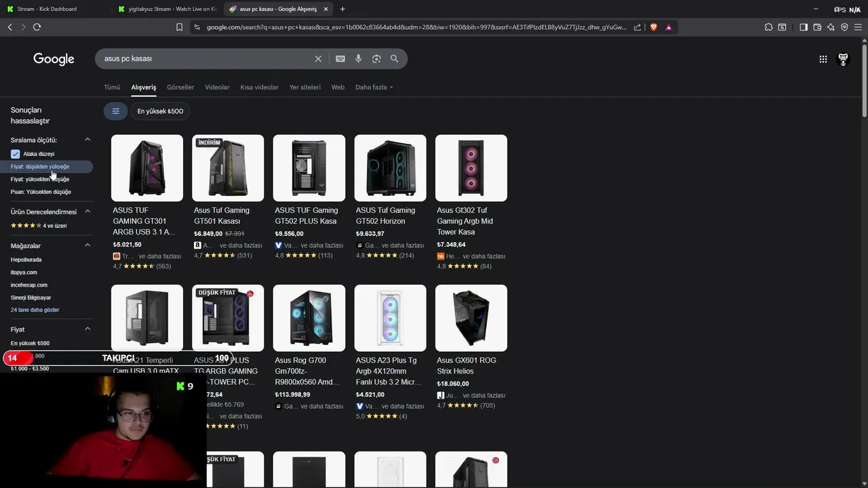Show more stores via 24 tane daha göster
The image size is (868, 488).
pyautogui.click(x=35, y=310)
